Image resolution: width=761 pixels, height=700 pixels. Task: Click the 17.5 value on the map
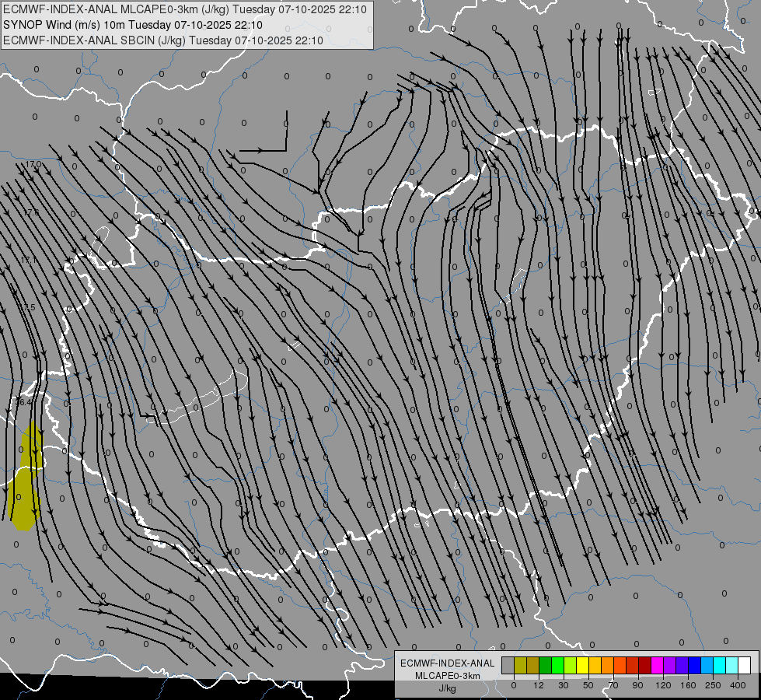pos(28,307)
